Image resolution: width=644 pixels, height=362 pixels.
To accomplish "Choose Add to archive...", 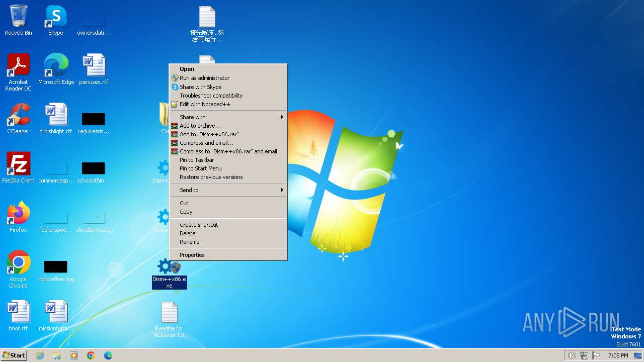I will tap(228, 126).
